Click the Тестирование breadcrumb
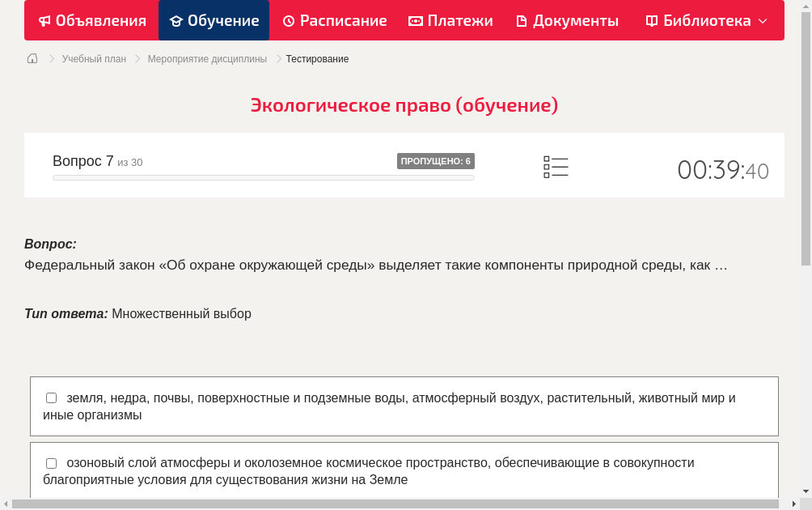 316,58
